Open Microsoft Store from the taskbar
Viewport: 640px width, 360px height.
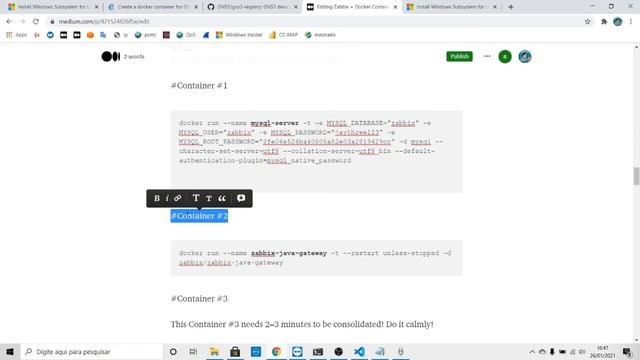(235, 351)
